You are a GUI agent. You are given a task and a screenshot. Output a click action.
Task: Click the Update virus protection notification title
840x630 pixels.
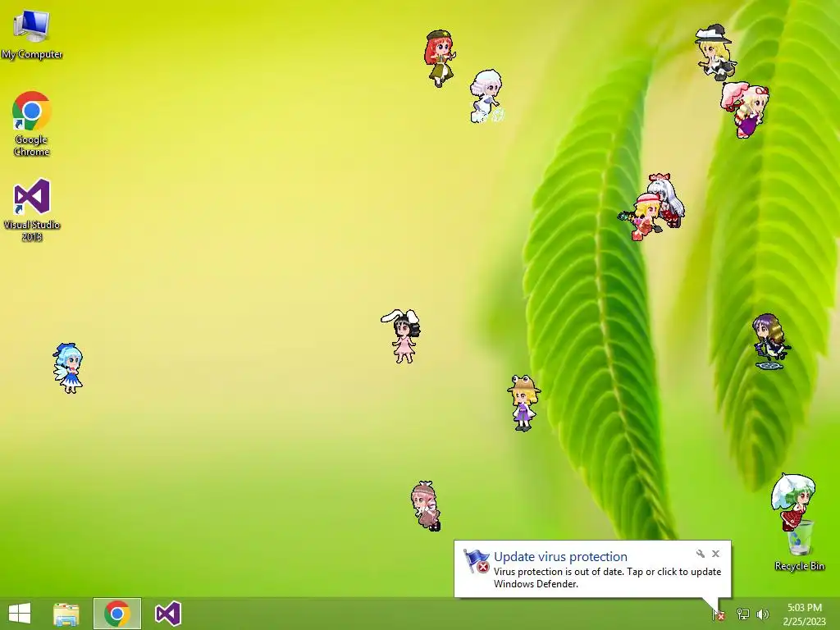(560, 557)
